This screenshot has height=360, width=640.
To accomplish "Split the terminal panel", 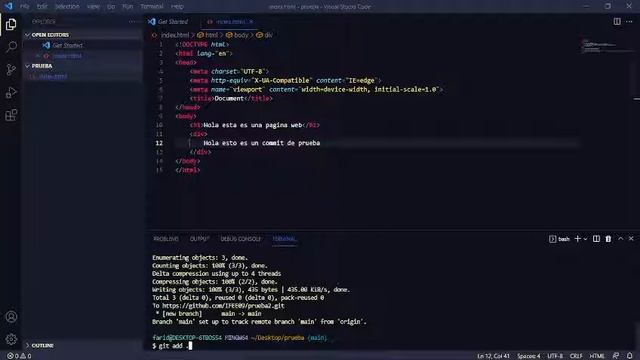I will click(596, 239).
